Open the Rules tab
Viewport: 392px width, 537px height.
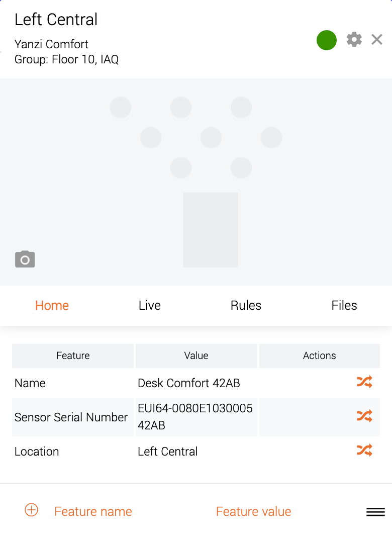click(246, 306)
